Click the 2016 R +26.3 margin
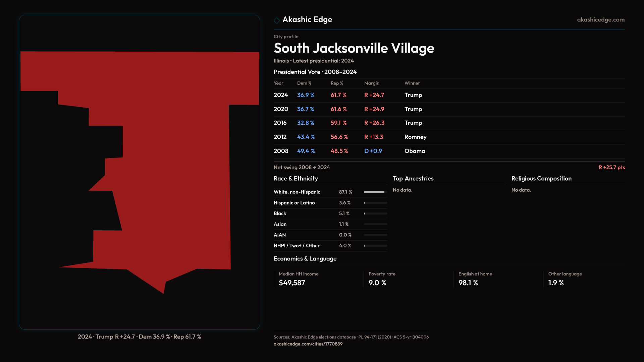Screen dimensions: 644x362 coord(374,123)
